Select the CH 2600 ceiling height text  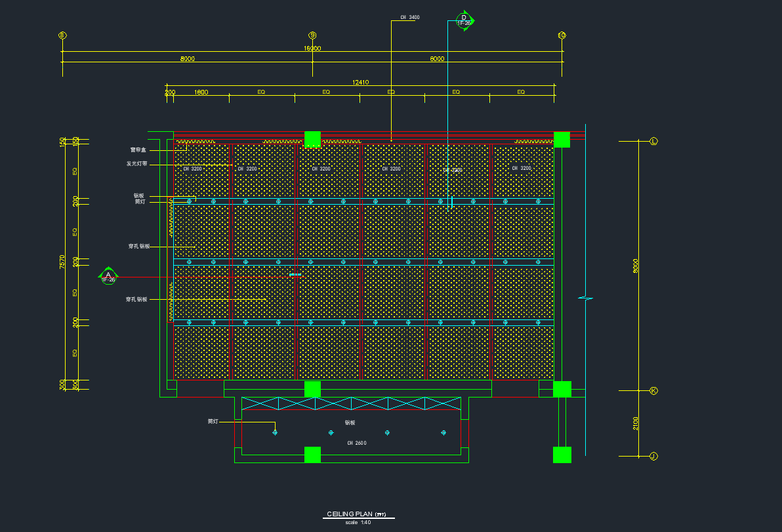coord(357,443)
